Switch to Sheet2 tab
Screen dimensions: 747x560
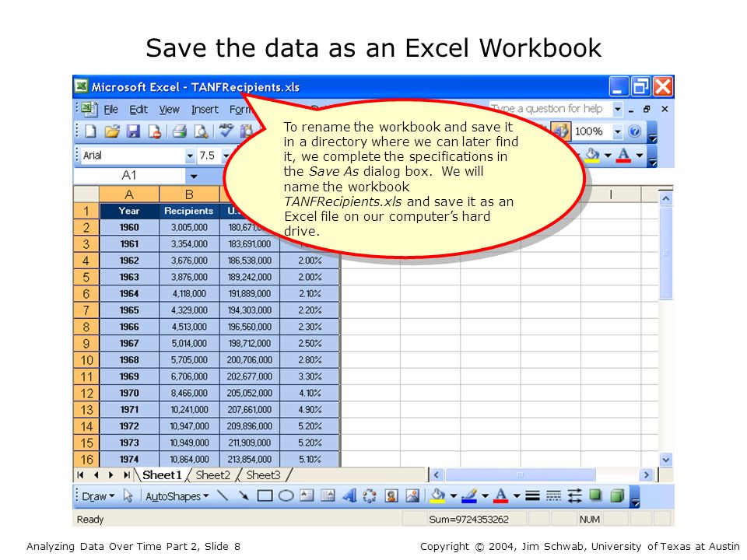tap(213, 474)
